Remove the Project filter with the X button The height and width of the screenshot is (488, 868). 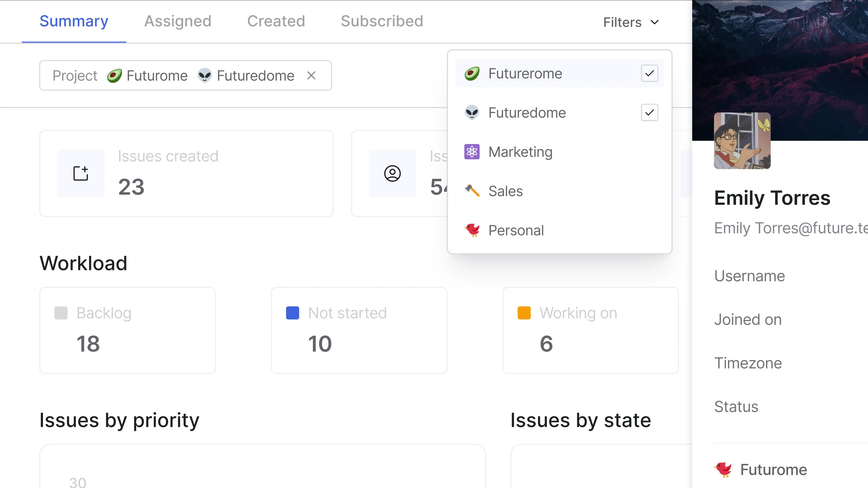pos(311,75)
